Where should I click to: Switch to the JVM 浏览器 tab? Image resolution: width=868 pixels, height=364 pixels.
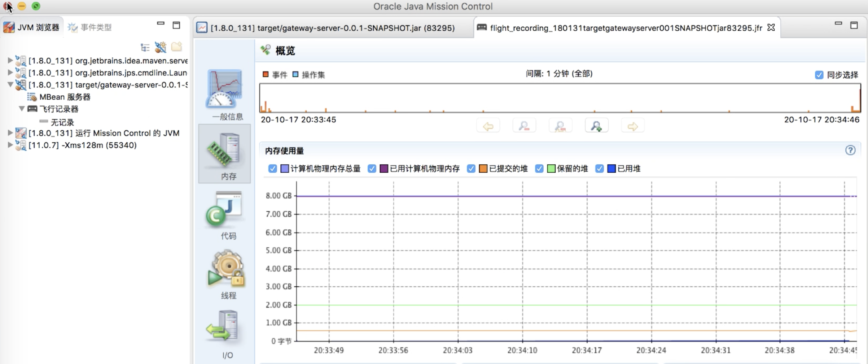point(31,27)
